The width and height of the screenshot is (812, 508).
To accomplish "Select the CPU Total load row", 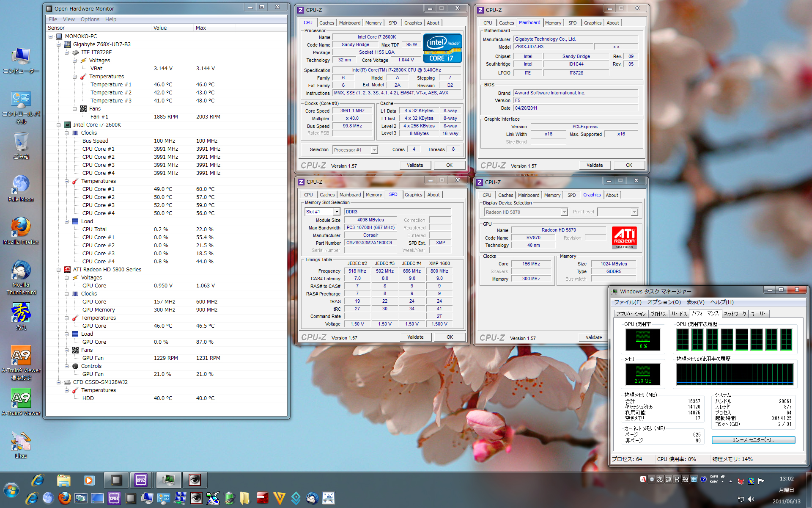I will pos(94,229).
